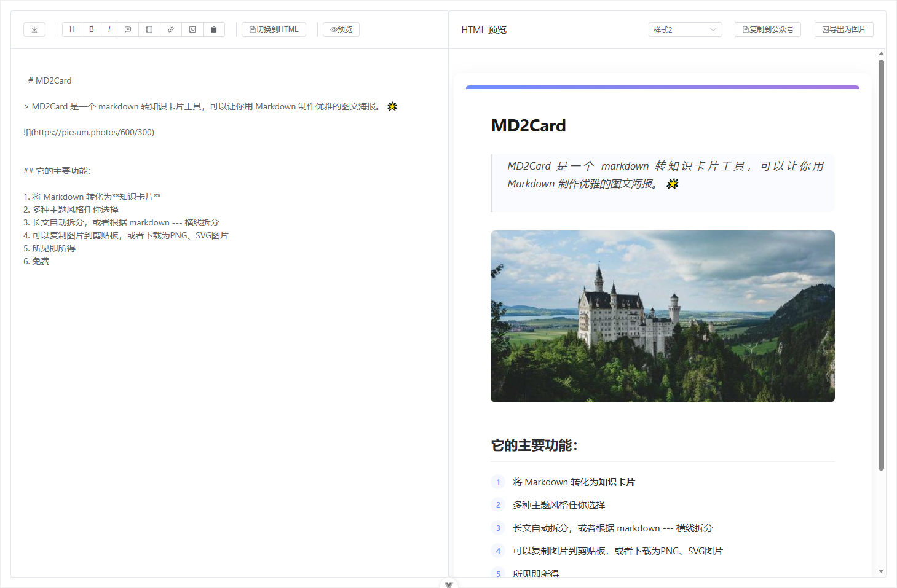
Task: Click preview item '多种主题风格任你选择'
Action: coord(559,505)
